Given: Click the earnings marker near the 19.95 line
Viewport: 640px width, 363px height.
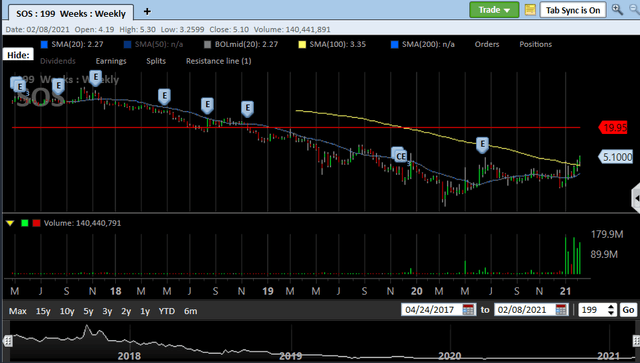Looking at the screenshot, I should pyautogui.click(x=247, y=109).
